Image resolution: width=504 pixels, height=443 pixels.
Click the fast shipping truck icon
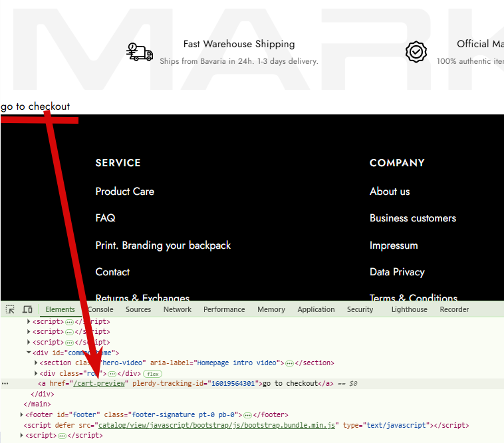coord(140,52)
